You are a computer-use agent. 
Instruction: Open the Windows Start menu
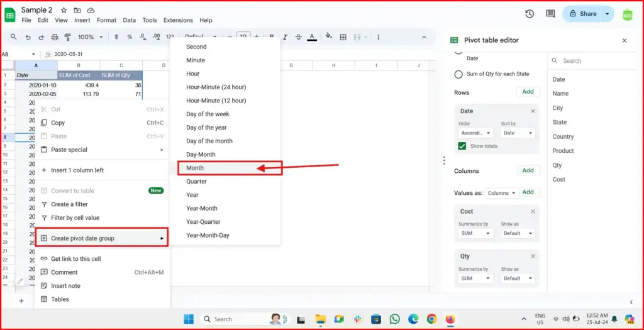click(189, 319)
